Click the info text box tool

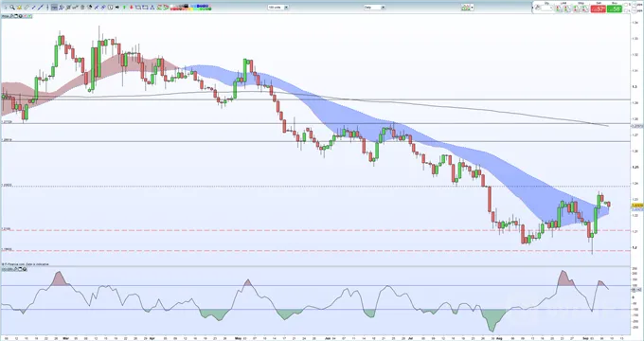point(111,7)
